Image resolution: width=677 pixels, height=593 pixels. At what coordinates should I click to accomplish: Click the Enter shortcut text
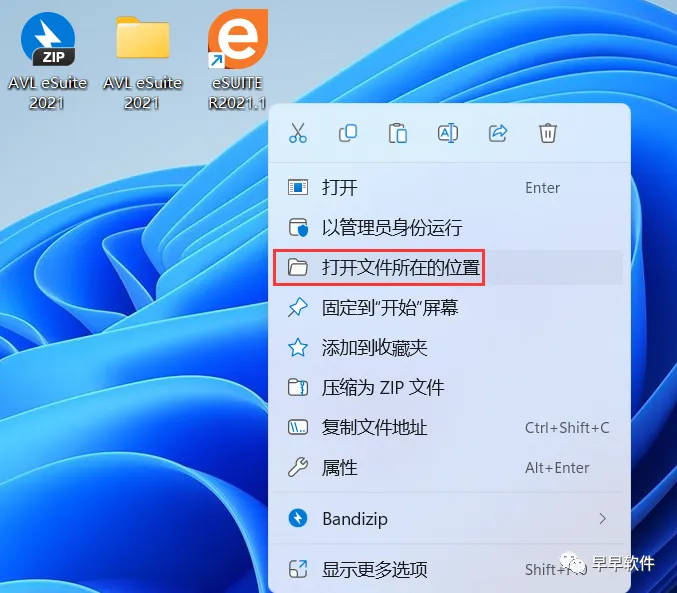[542, 188]
